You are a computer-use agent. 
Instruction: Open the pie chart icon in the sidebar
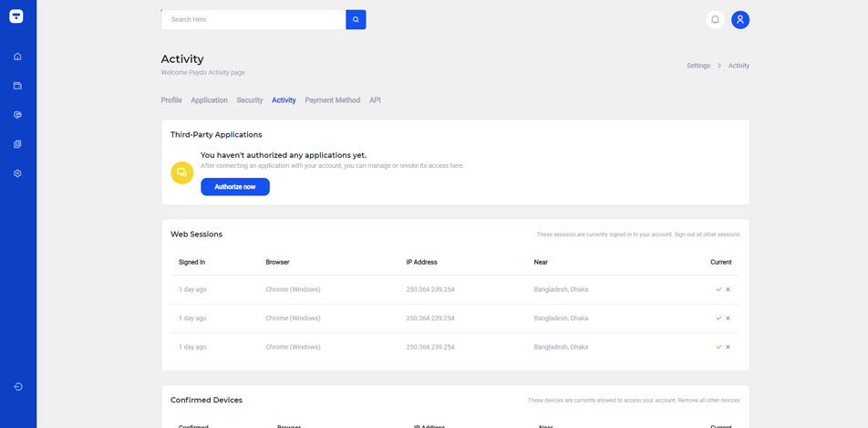pyautogui.click(x=17, y=115)
